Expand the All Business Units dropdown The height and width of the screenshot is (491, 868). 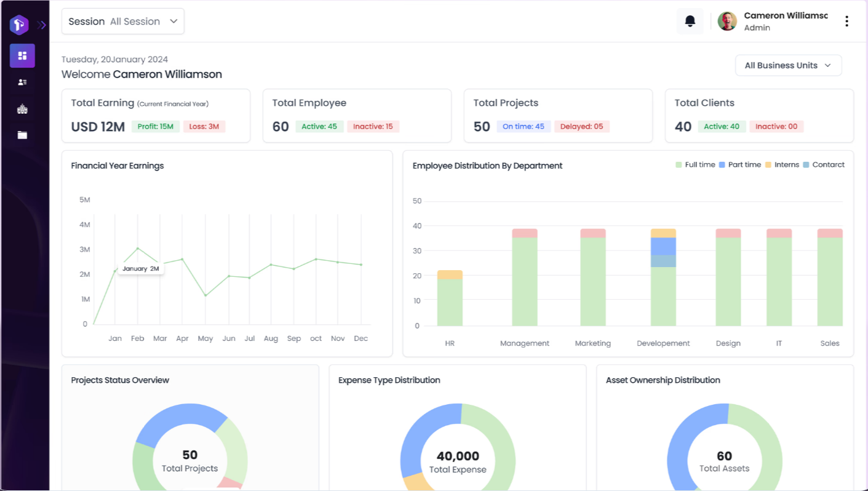788,65
